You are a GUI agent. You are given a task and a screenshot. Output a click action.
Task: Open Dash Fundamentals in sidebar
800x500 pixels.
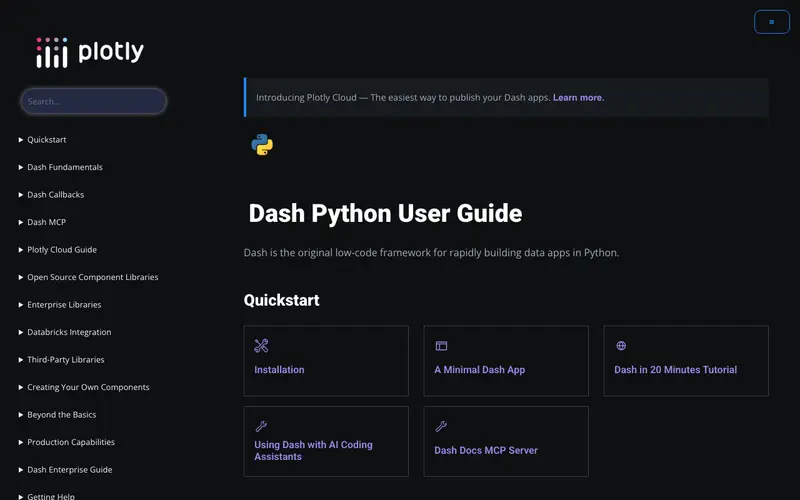click(65, 167)
